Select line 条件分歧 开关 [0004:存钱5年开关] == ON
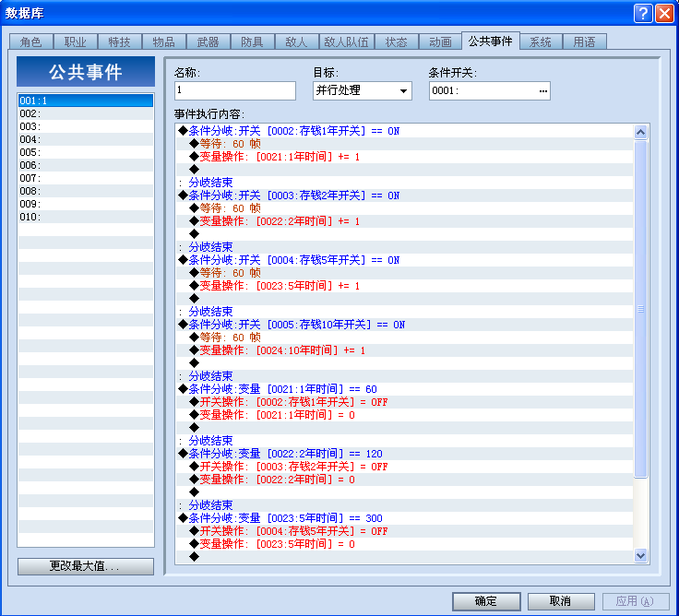Image resolution: width=679 pixels, height=616 pixels. (405, 260)
